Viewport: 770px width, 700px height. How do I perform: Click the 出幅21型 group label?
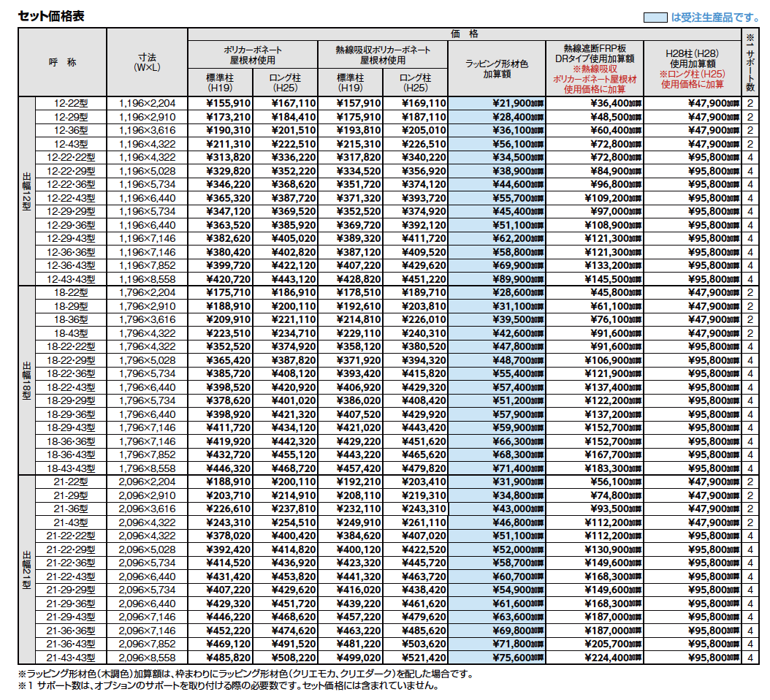26,569
